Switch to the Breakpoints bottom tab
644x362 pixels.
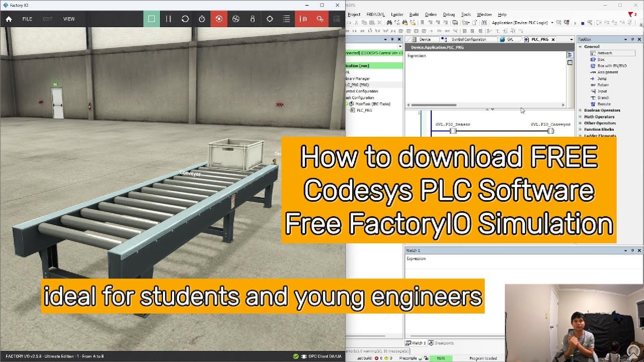pyautogui.click(x=442, y=343)
